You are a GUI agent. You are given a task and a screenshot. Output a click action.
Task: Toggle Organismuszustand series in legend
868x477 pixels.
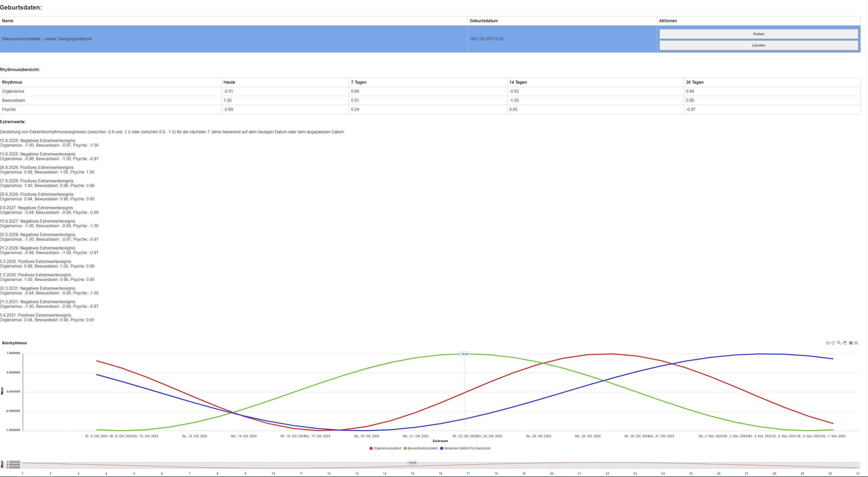point(387,448)
